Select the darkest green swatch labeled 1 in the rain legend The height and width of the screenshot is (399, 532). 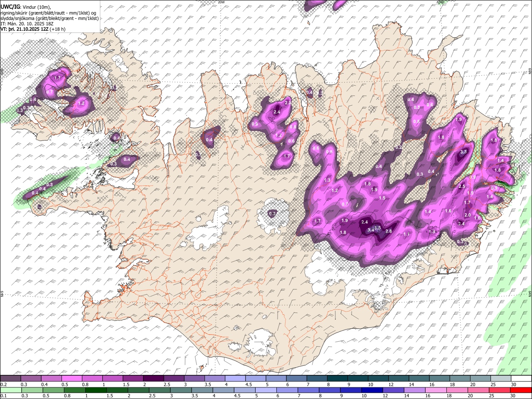tap(96, 390)
